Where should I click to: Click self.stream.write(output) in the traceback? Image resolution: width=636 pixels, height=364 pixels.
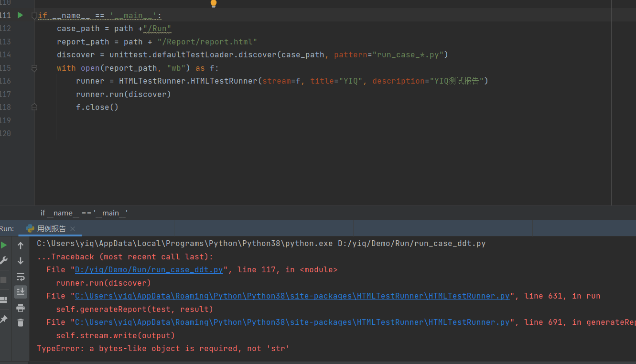116,336
